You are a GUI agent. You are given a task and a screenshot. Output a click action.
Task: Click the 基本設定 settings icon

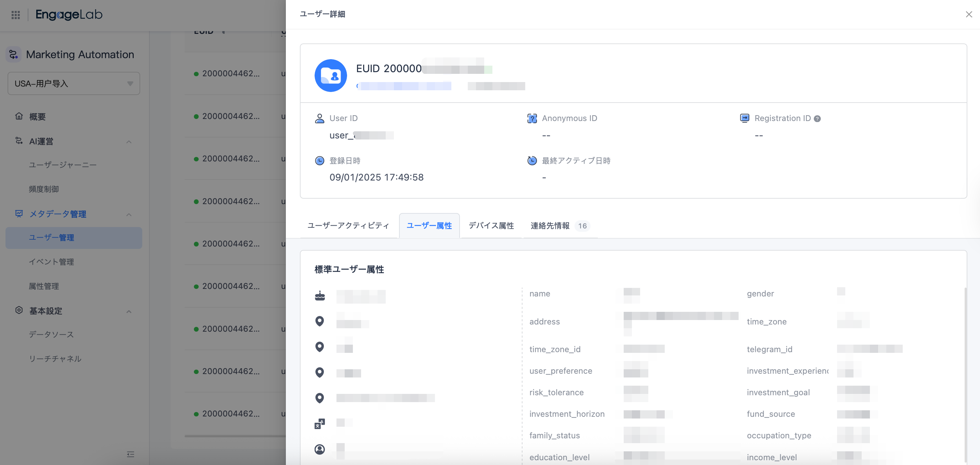19,310
